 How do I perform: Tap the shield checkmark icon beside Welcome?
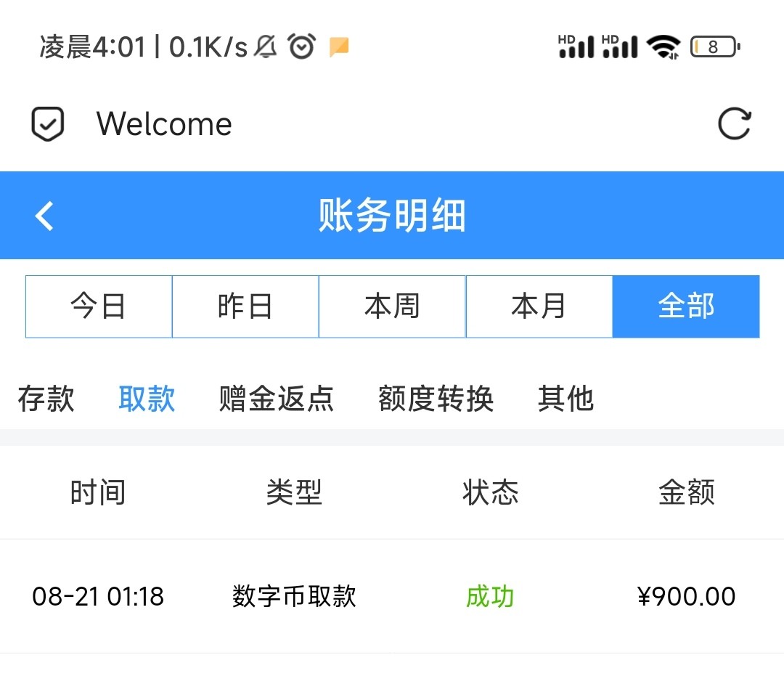tap(48, 124)
